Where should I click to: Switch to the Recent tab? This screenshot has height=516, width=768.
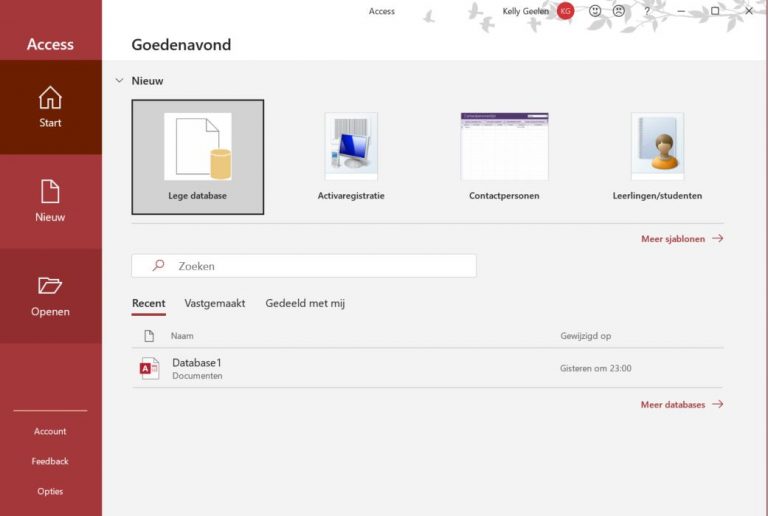coord(148,304)
